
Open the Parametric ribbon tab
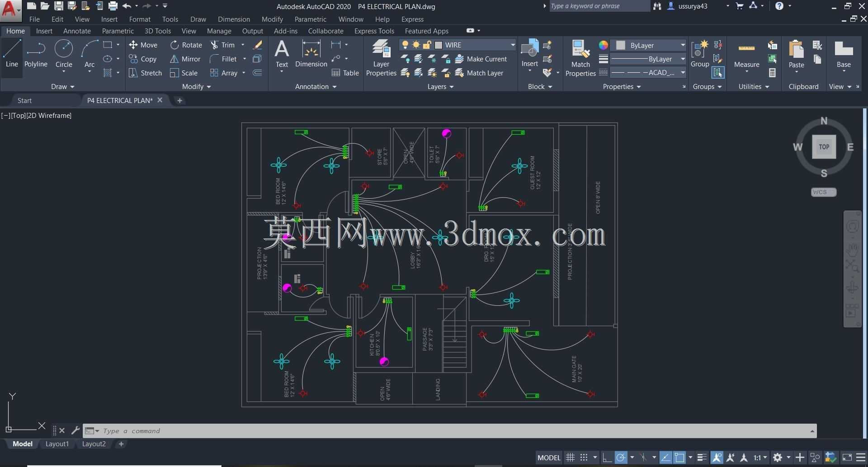tap(118, 31)
